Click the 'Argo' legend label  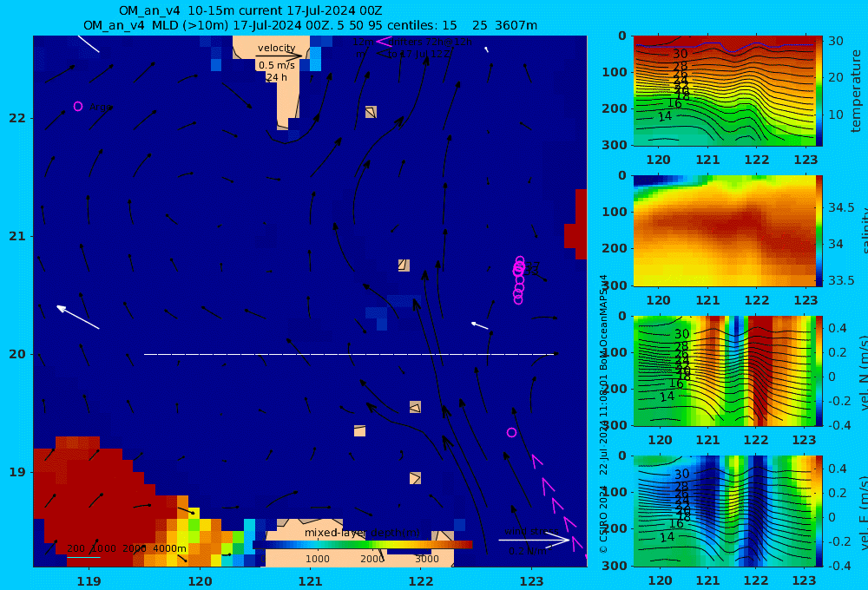[100, 107]
